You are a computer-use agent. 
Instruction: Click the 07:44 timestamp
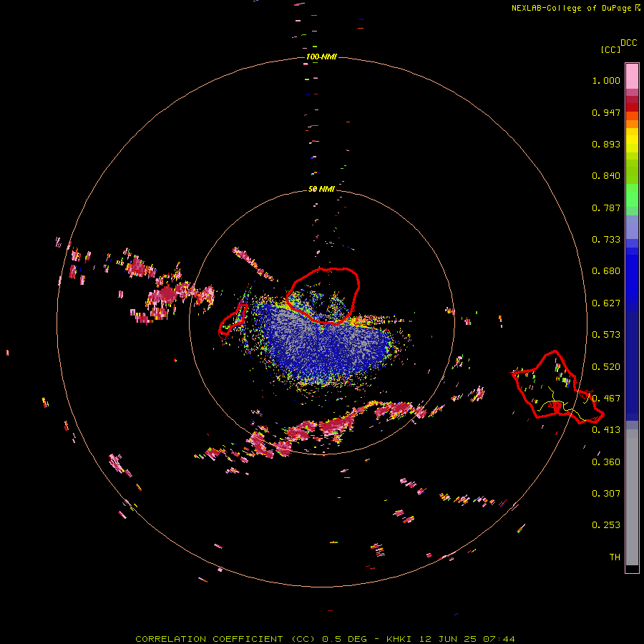[x=499, y=639]
